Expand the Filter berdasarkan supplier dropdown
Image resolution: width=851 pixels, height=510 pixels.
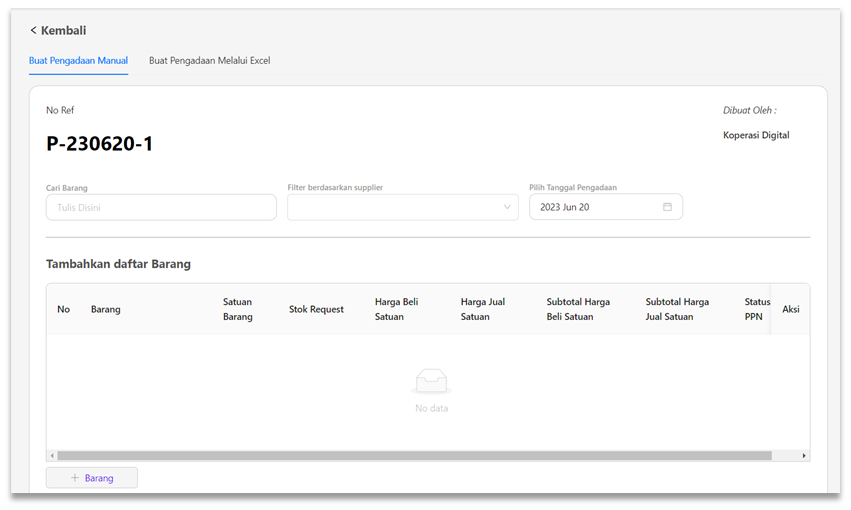click(x=402, y=207)
